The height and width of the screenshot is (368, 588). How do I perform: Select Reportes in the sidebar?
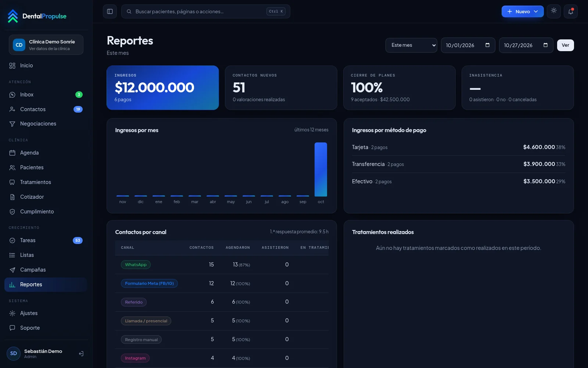coord(46,284)
